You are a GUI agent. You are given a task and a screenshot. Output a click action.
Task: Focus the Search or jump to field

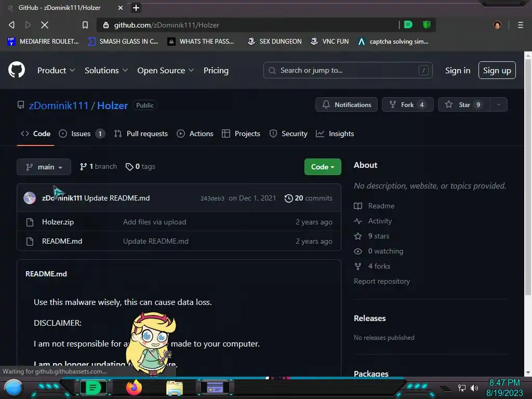[x=348, y=70]
